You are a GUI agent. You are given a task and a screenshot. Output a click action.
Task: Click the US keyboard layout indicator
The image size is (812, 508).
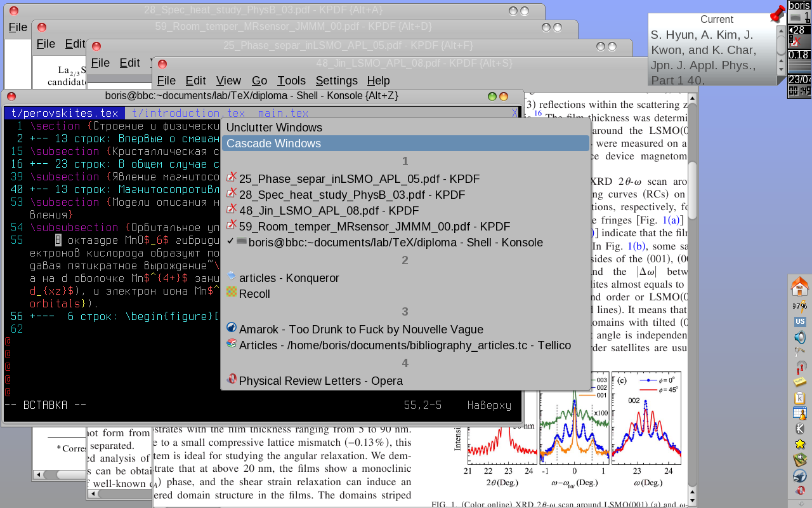click(x=800, y=322)
